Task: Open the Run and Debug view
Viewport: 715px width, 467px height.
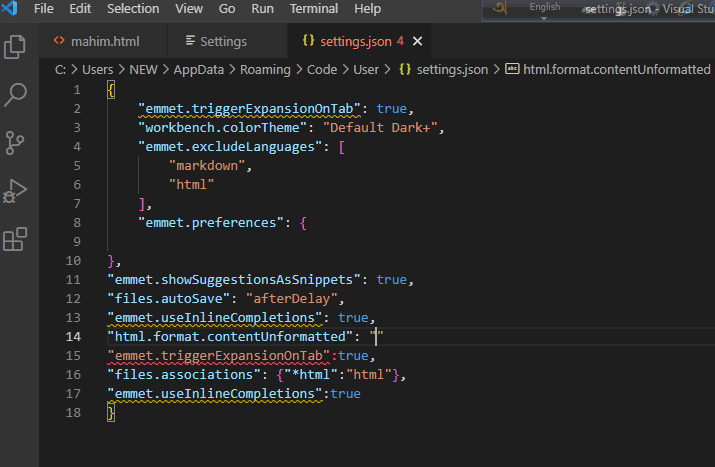Action: point(15,191)
